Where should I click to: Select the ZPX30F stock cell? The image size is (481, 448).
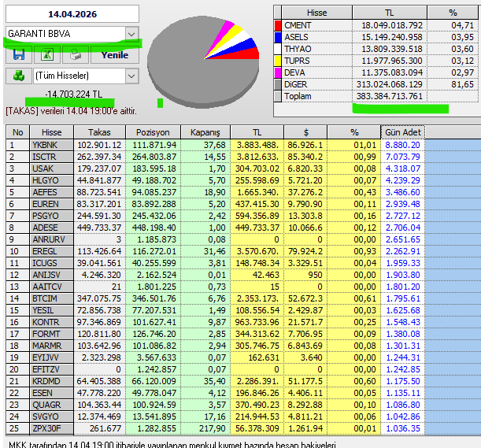(x=51, y=428)
